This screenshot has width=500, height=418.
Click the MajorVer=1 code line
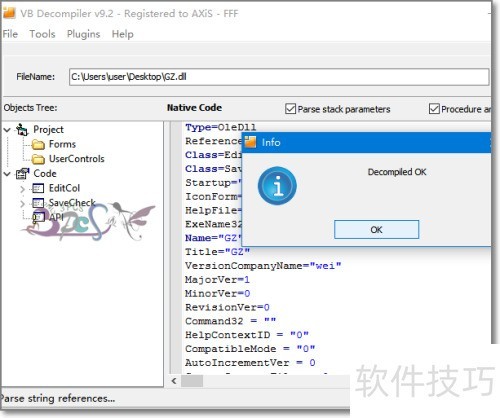point(217,279)
